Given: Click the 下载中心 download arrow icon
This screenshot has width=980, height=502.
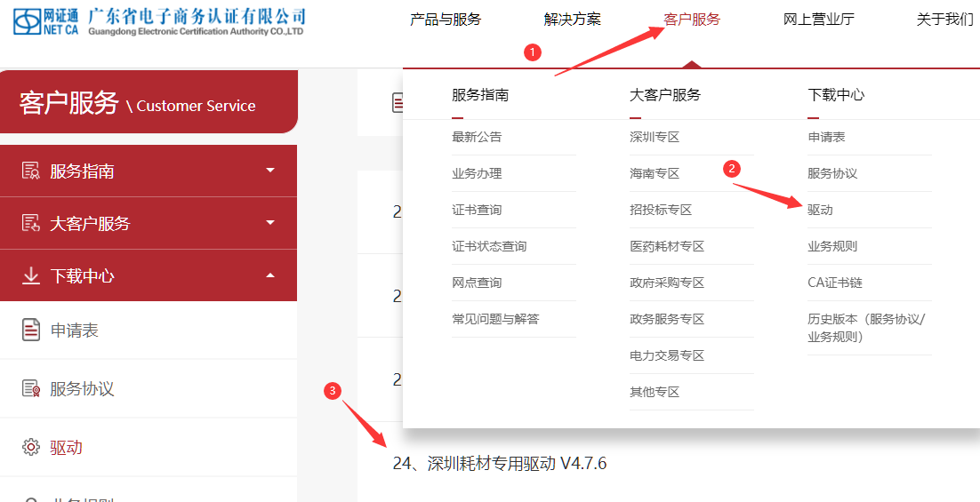Looking at the screenshot, I should 31,276.
